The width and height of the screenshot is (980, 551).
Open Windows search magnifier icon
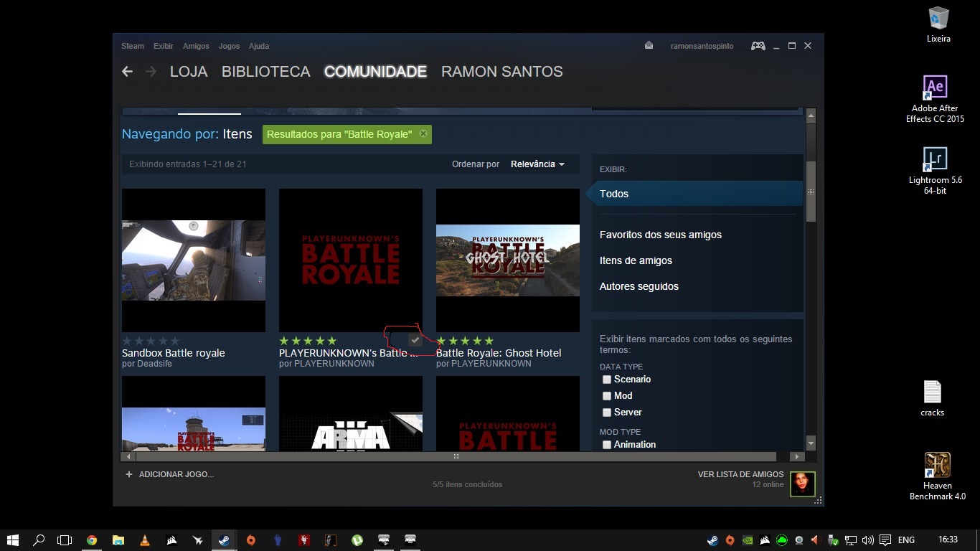[39, 540]
